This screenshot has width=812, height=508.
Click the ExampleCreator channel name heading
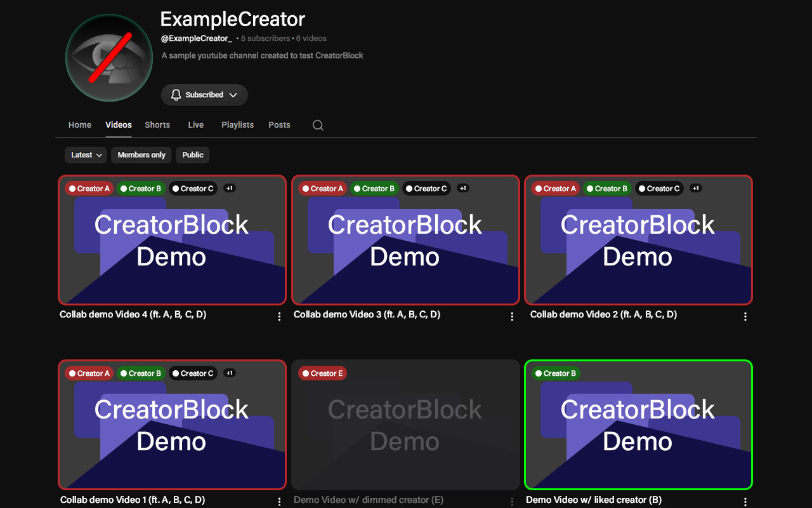point(233,18)
